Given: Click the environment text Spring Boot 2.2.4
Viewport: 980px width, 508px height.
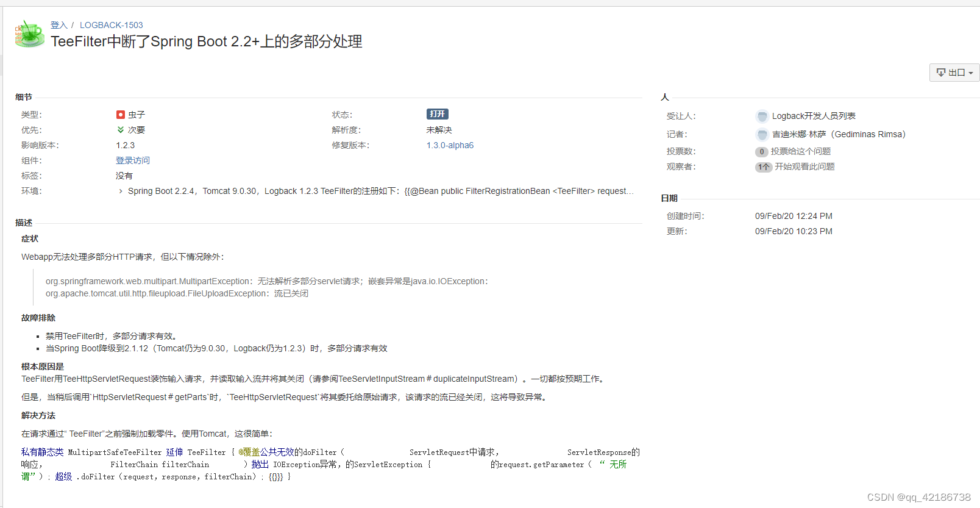Looking at the screenshot, I should click(x=381, y=191).
